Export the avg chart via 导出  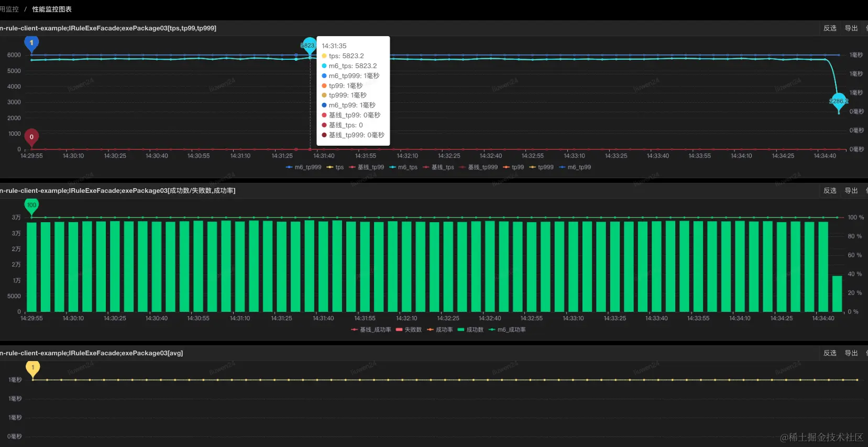[851, 353]
